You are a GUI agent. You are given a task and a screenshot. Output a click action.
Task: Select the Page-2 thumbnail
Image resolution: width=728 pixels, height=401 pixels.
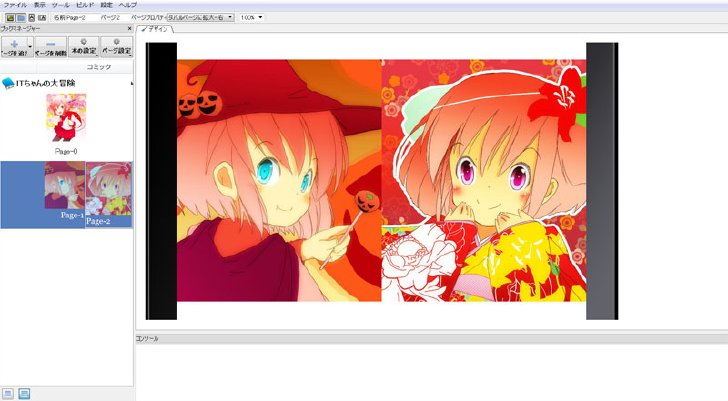click(x=109, y=188)
